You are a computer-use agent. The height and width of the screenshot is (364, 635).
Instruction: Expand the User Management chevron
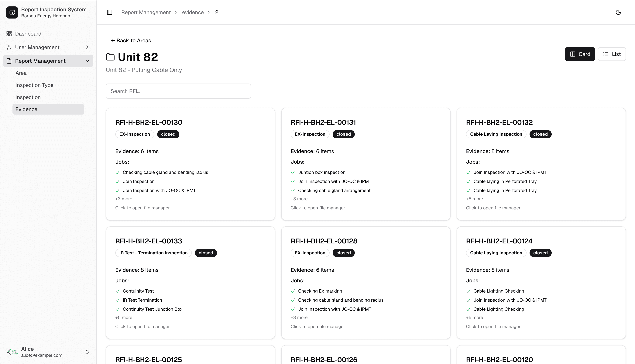(87, 47)
